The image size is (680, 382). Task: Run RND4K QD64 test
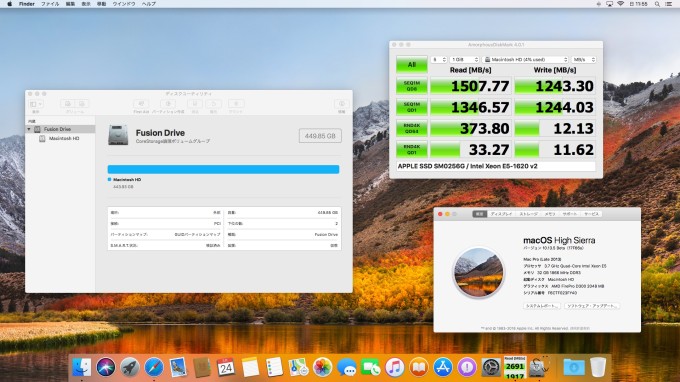[x=412, y=128]
